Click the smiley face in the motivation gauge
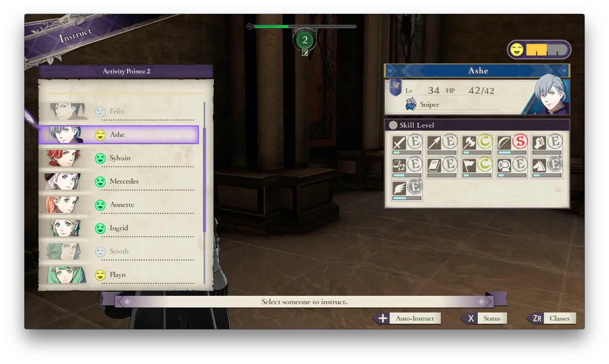The image size is (609, 364). coord(517,50)
